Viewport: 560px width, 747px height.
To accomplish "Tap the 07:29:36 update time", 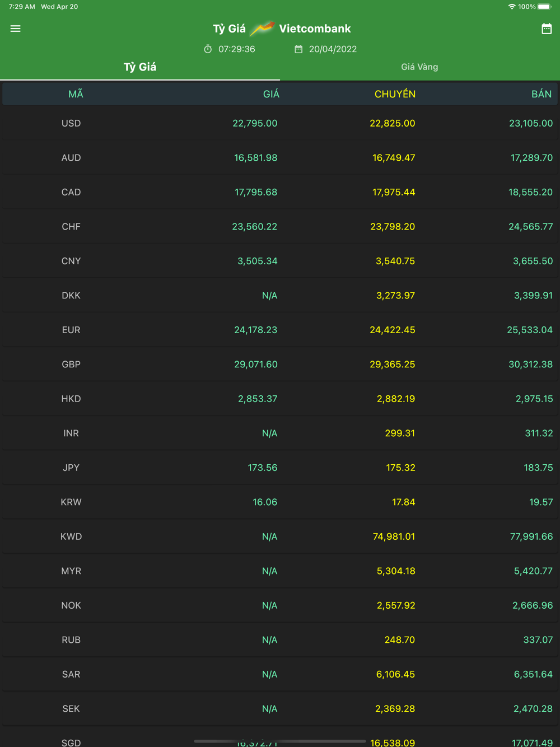I will click(x=237, y=49).
